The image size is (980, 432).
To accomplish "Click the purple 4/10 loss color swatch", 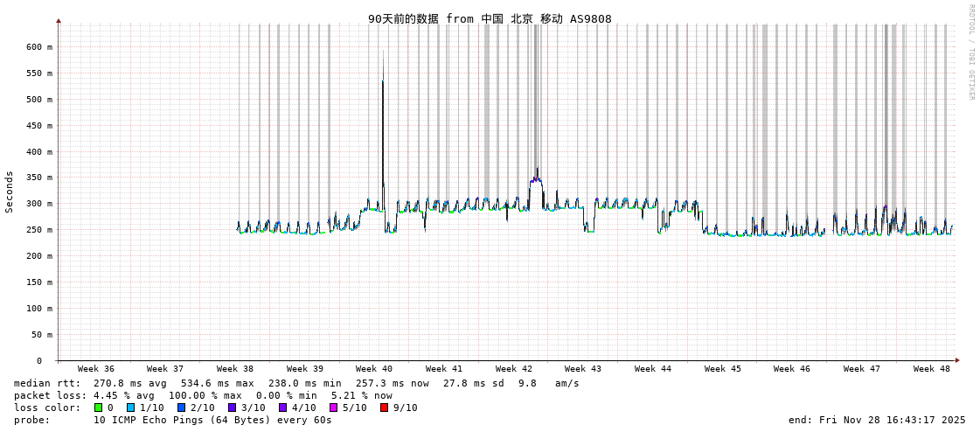I will point(283,408).
